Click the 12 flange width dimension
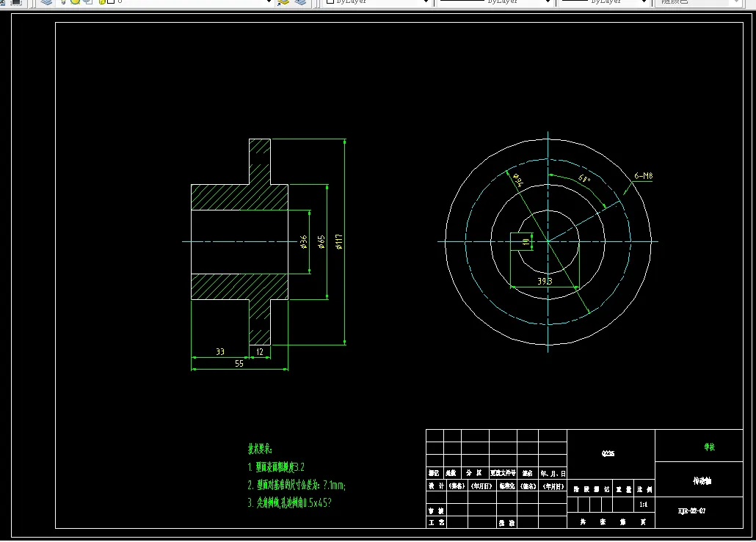Screen dimensions: 756x542 [260, 352]
